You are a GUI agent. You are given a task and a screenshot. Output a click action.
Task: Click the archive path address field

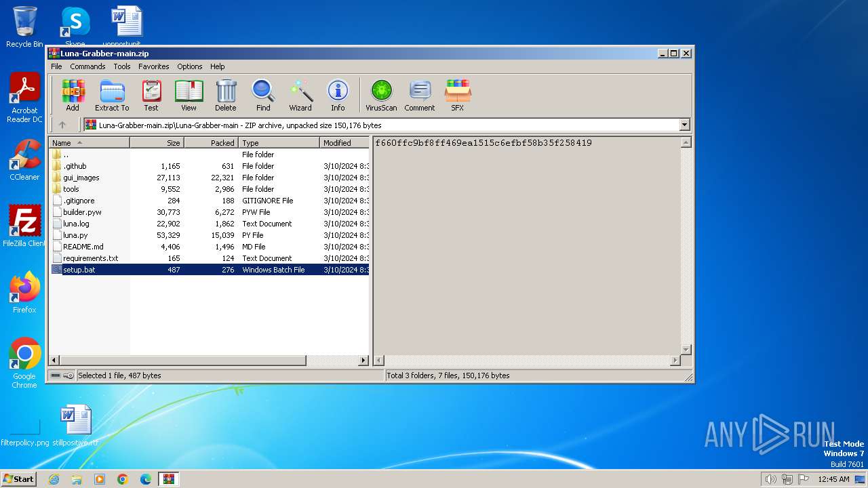pos(387,125)
